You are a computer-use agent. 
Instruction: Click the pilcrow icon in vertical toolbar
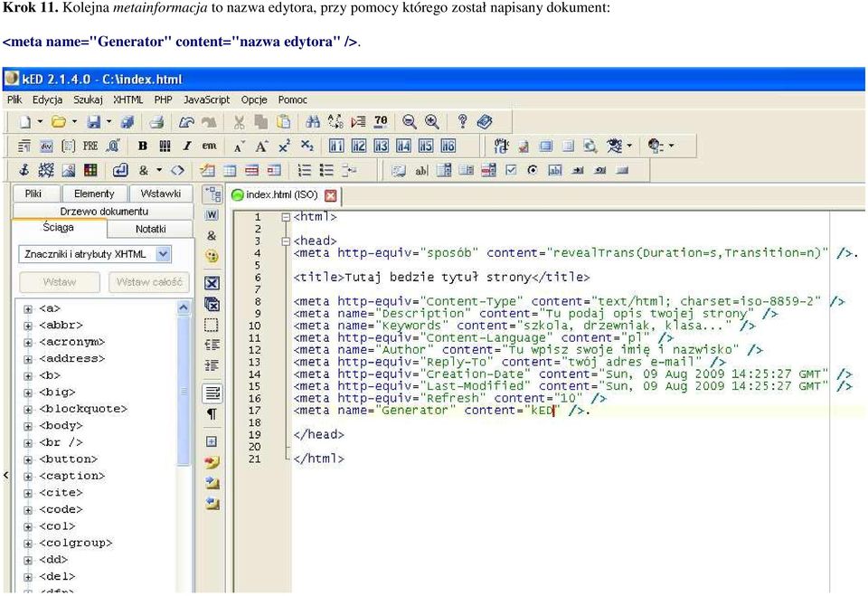212,414
